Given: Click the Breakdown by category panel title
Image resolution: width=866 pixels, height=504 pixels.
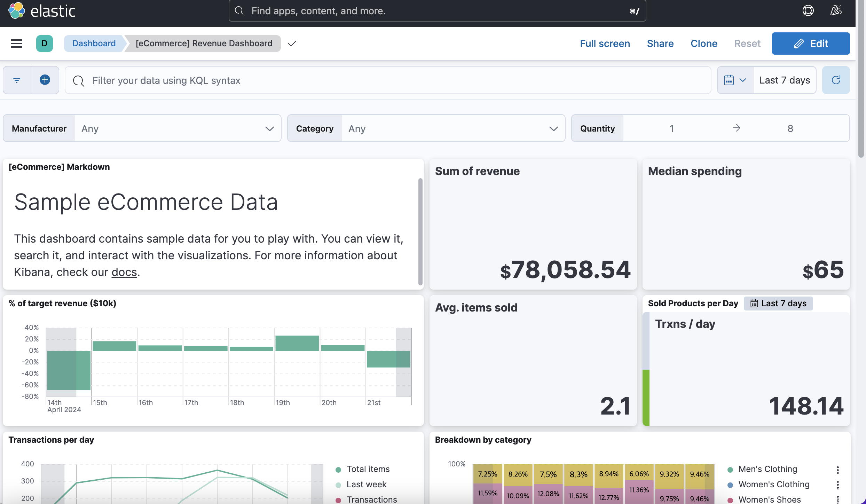Looking at the screenshot, I should 483,440.
